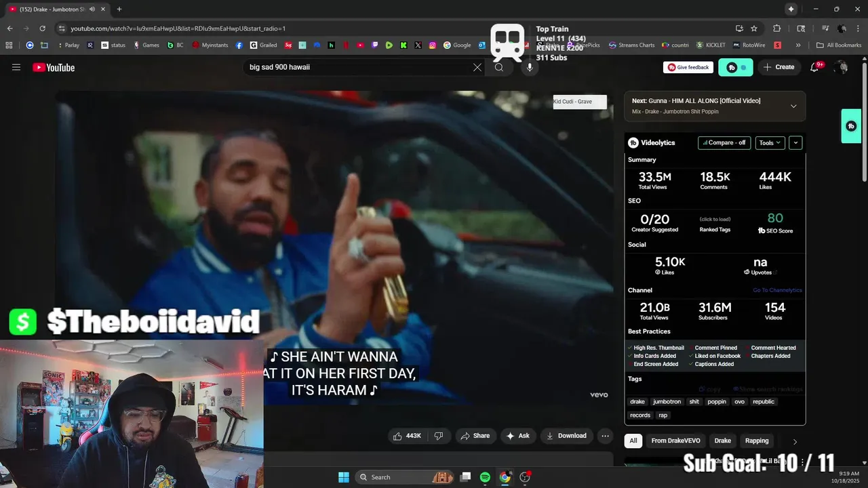Open the Google bookmark
This screenshot has width=868, height=488.
pyautogui.click(x=458, y=45)
